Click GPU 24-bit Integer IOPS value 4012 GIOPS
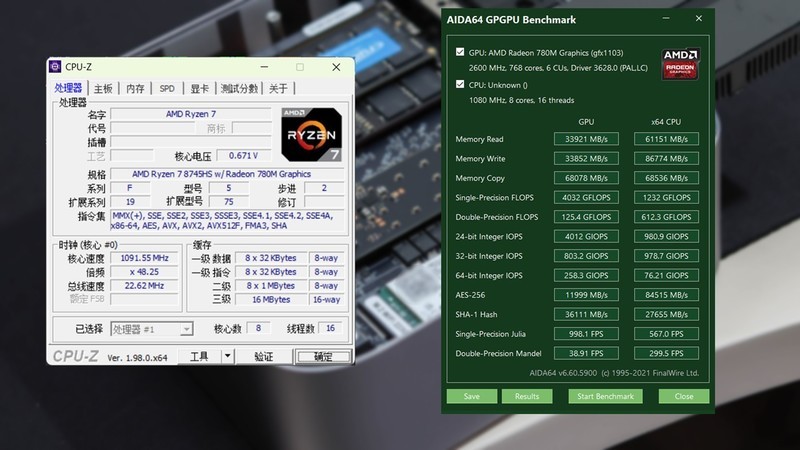This screenshot has height=450, width=800. pyautogui.click(x=586, y=236)
